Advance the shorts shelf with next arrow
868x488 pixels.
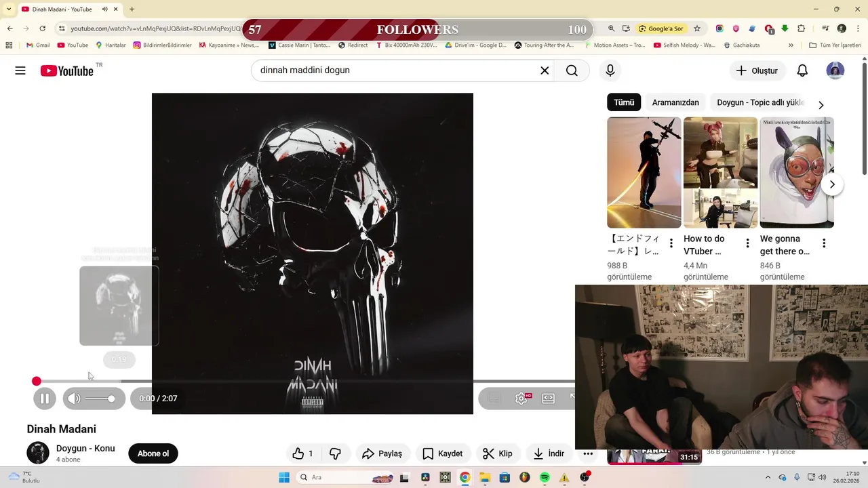pyautogui.click(x=832, y=184)
